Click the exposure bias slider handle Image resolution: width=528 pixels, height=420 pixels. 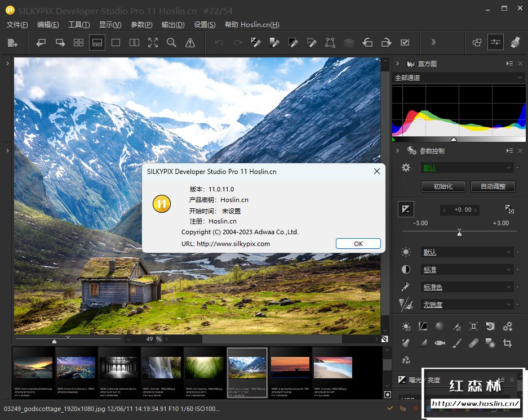tap(460, 233)
